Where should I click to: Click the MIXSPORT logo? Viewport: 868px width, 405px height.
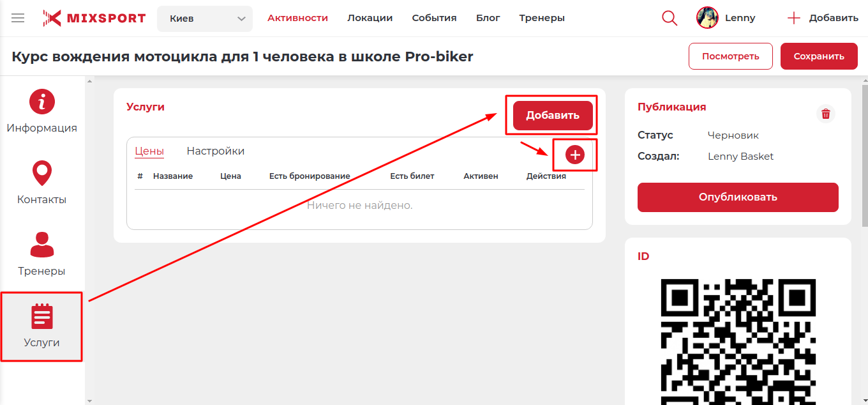[94, 18]
